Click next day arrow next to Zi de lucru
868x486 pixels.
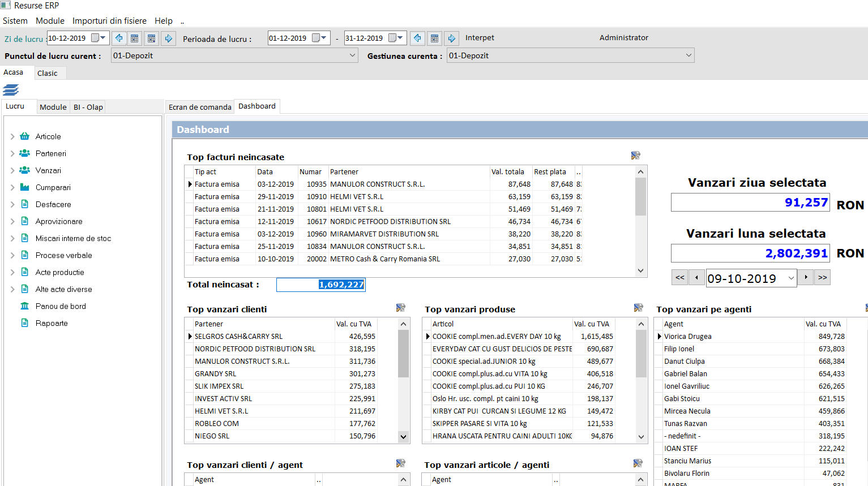[168, 38]
